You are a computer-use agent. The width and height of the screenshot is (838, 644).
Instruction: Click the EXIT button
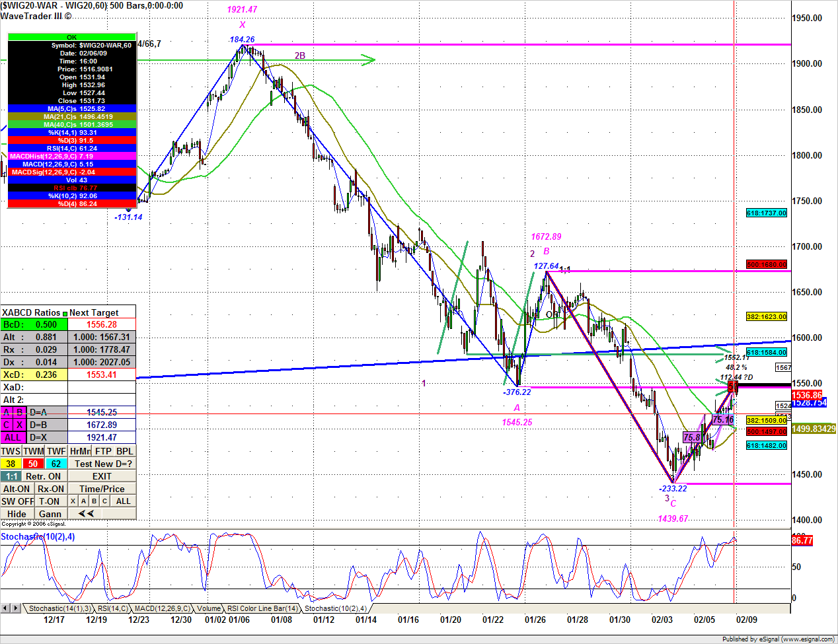coord(102,476)
